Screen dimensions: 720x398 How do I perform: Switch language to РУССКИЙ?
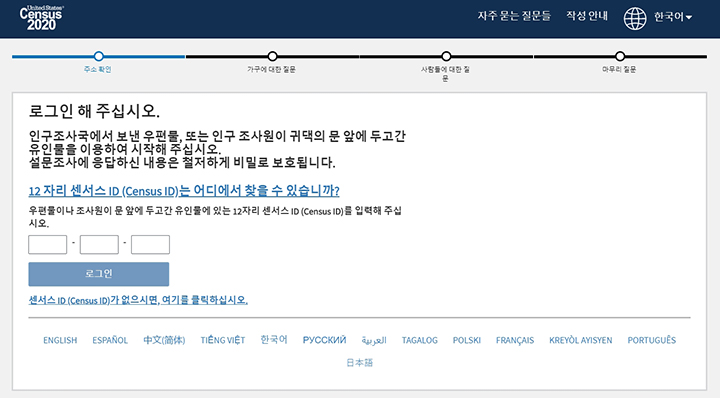324,340
